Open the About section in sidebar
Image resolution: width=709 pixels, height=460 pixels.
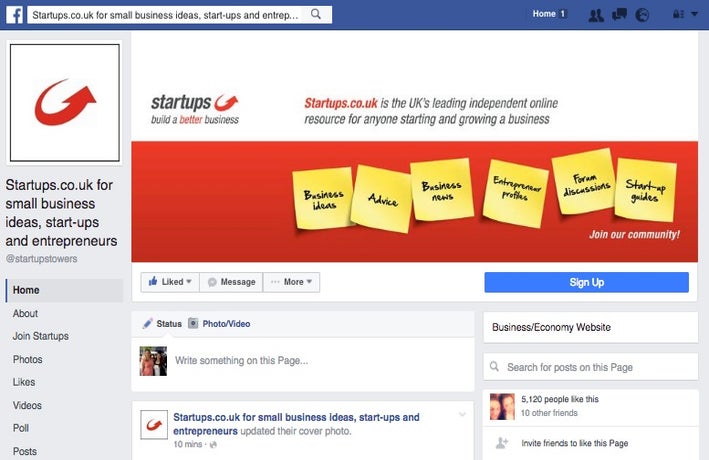pyautogui.click(x=25, y=313)
